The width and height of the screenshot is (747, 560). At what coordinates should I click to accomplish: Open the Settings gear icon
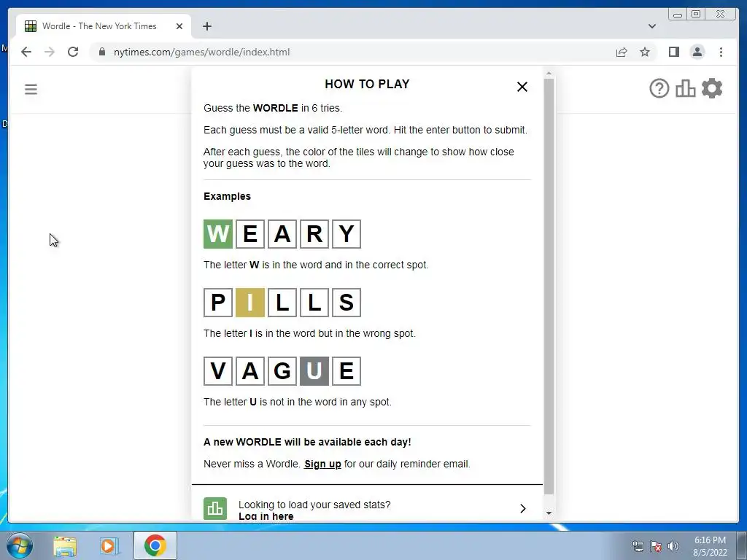click(712, 88)
